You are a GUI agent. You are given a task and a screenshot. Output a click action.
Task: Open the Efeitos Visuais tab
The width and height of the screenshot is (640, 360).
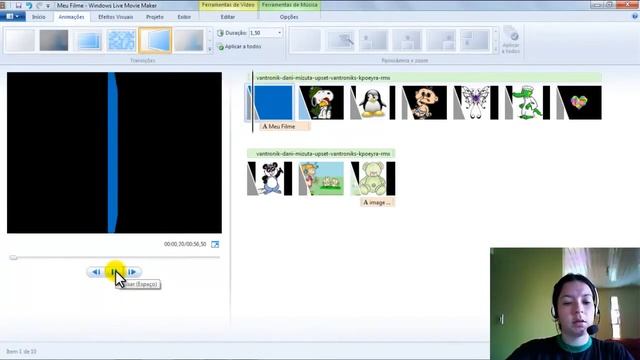[116, 17]
